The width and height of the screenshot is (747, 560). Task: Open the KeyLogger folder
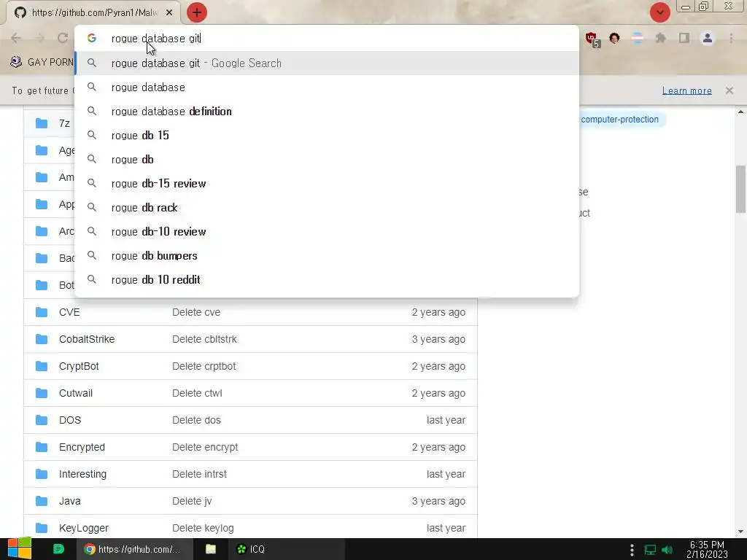84,528
